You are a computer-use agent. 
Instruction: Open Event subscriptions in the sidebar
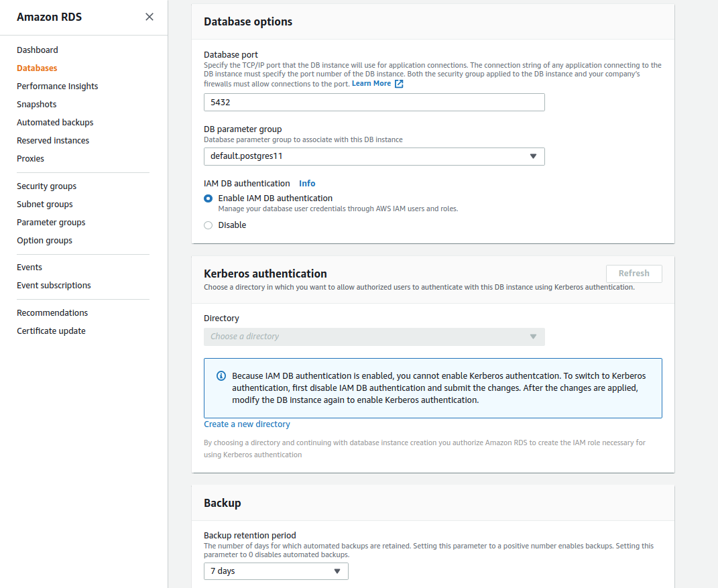pyautogui.click(x=54, y=286)
